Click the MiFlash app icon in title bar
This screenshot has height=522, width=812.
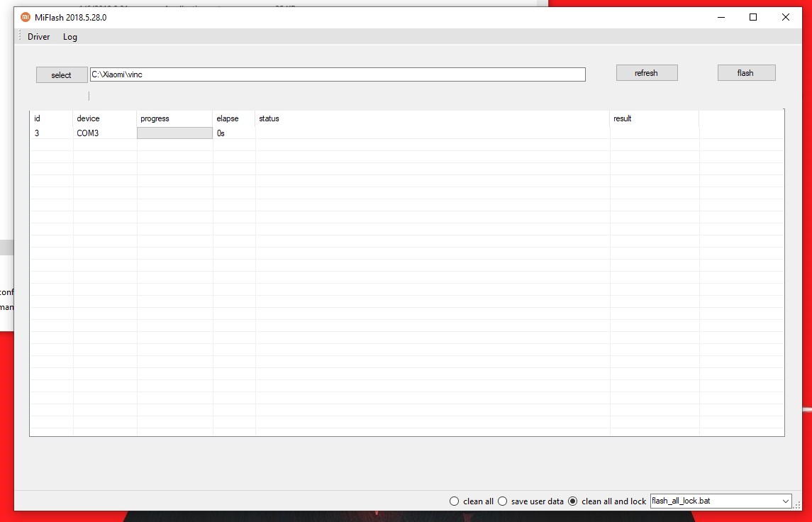pyautogui.click(x=25, y=17)
